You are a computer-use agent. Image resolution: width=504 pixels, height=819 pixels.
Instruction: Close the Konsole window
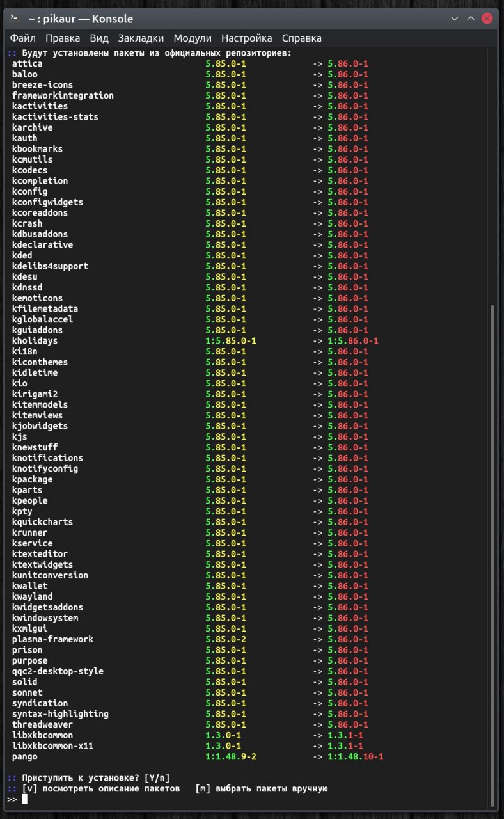coord(487,19)
